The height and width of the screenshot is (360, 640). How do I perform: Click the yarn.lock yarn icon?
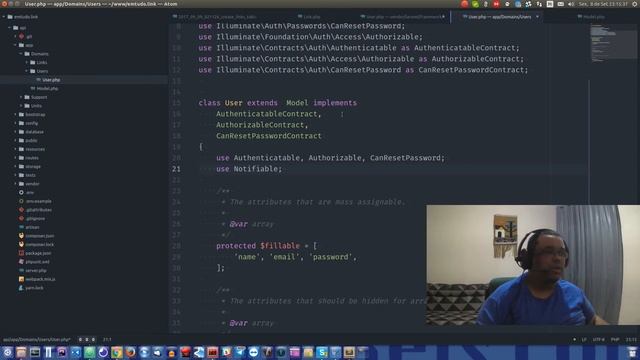[x=21, y=288]
